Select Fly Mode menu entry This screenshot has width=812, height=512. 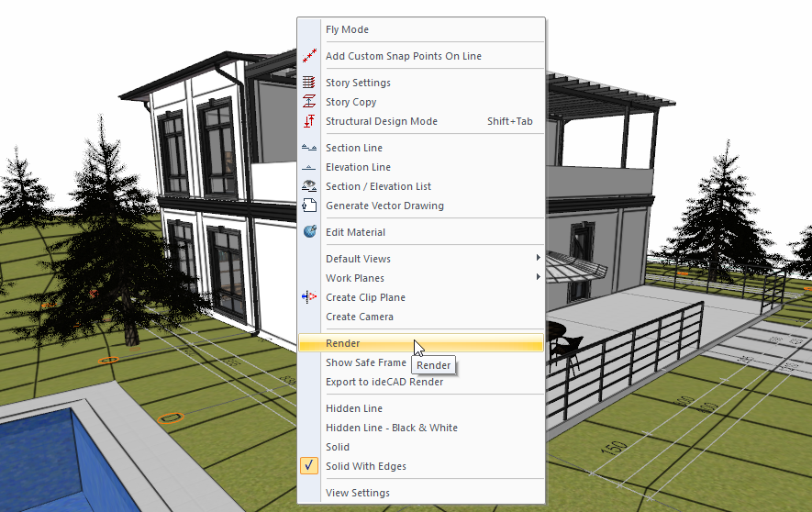point(347,29)
